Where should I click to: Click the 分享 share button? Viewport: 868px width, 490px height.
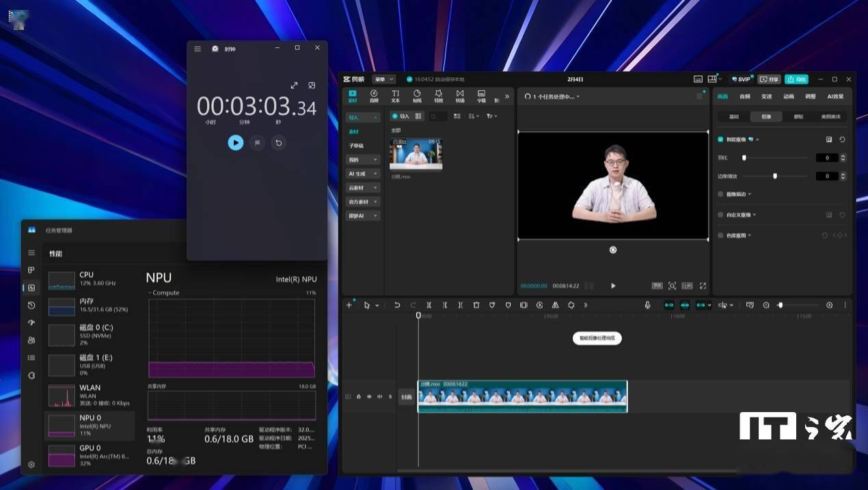[769, 79]
